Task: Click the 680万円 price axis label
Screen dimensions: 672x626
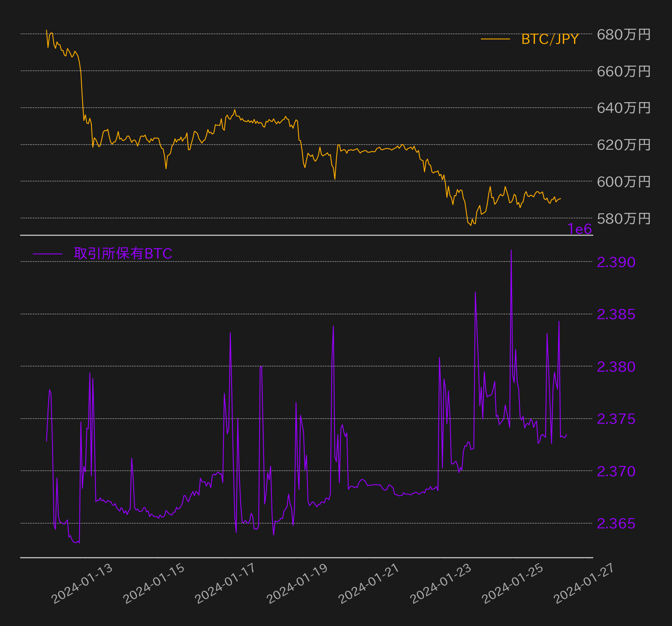Action: tap(624, 34)
